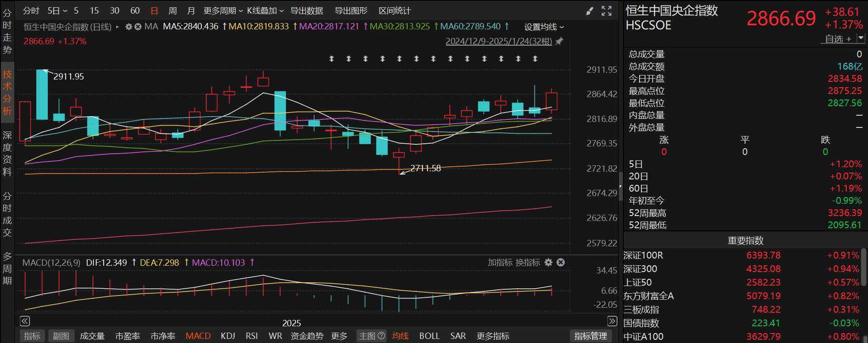This screenshot has height=343, width=868.
Task: Select the 60-minute period
Action: (x=135, y=10)
